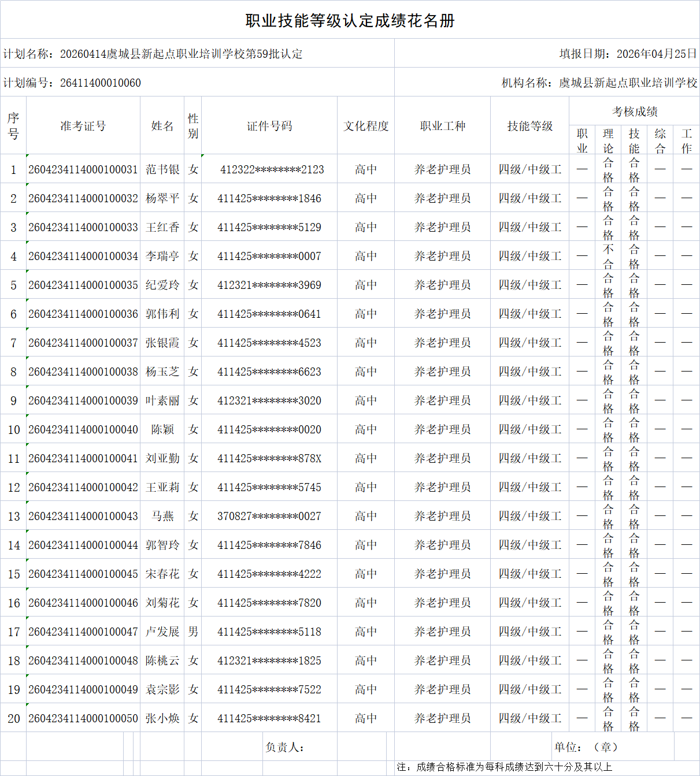Click ID number 370827********0027
Image resolution: width=700 pixels, height=776 pixels.
tap(269, 516)
